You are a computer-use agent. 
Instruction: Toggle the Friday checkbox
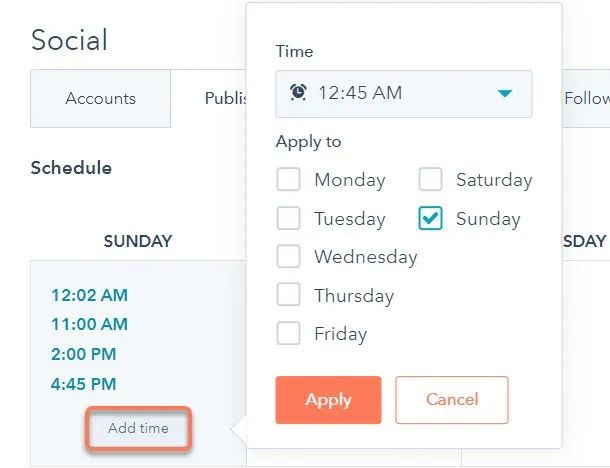tap(288, 333)
